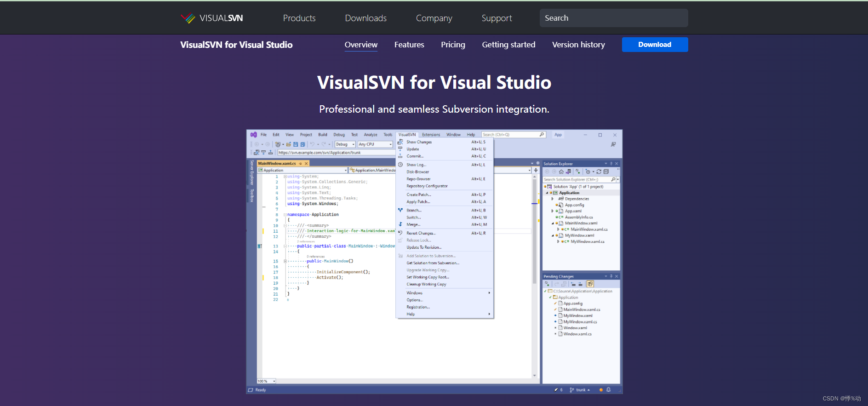Open the Products navigation menu
The height and width of the screenshot is (406, 868).
click(x=299, y=18)
